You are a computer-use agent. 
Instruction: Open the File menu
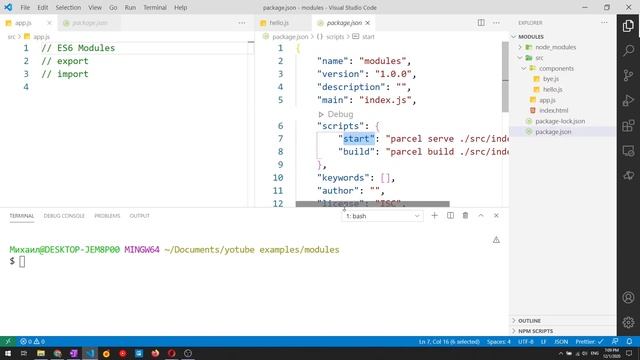[25, 7]
